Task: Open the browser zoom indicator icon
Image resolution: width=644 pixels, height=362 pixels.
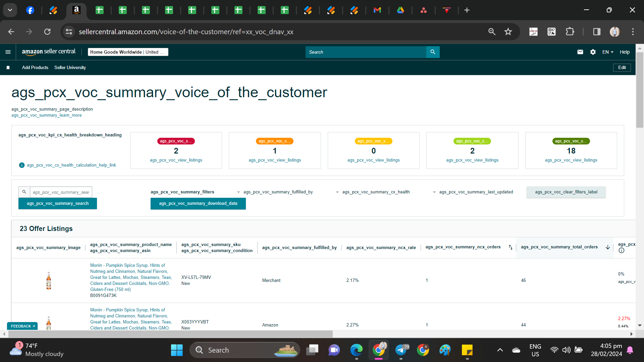Action: [492, 32]
